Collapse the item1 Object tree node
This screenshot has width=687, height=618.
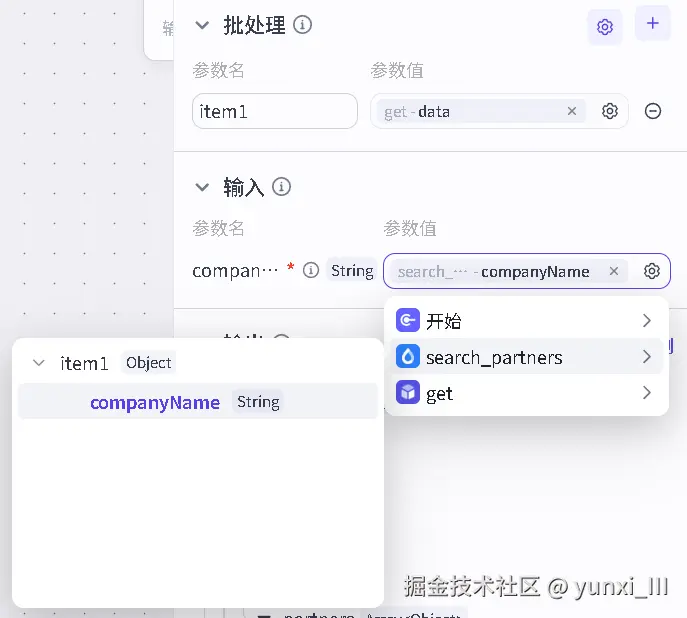[x=39, y=363]
